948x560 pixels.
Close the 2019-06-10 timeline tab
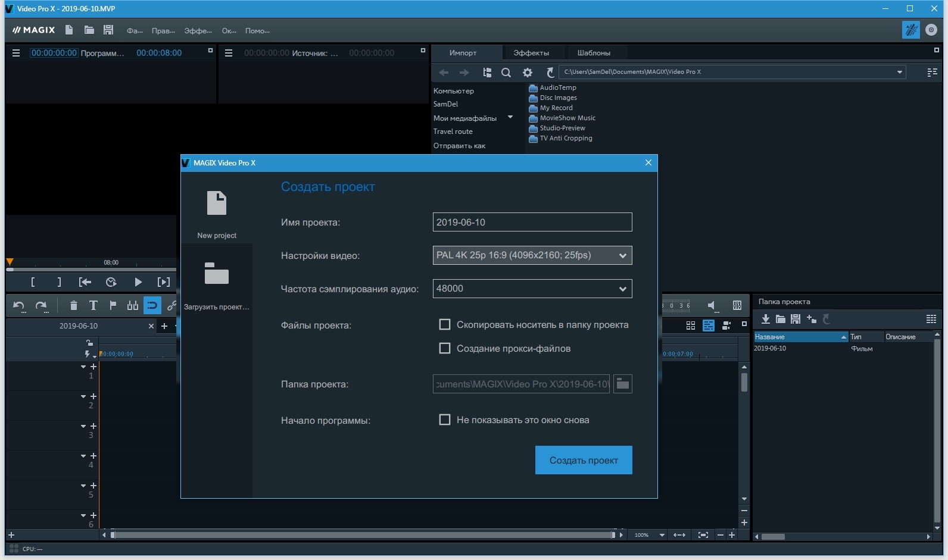click(151, 326)
